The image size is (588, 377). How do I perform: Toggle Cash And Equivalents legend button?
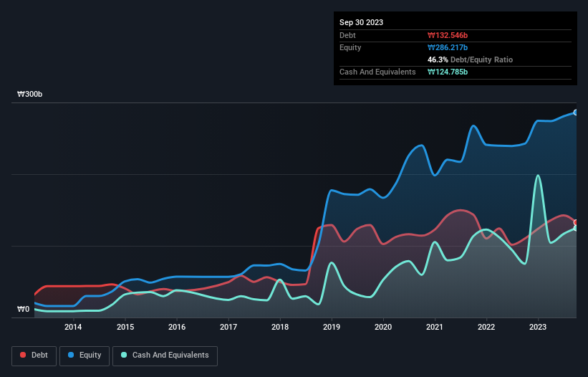[165, 355]
